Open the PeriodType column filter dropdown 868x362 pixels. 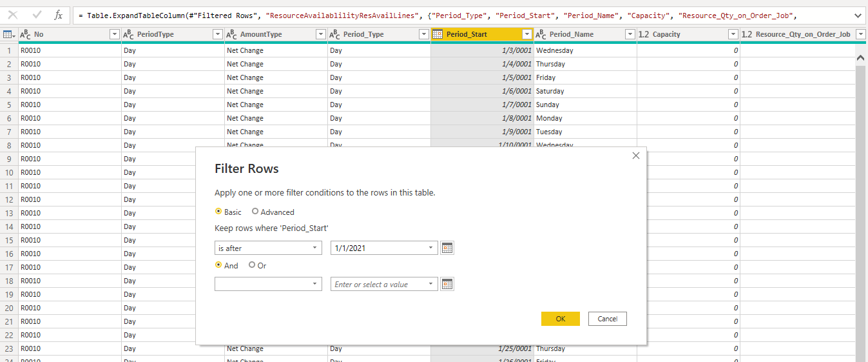click(x=218, y=34)
